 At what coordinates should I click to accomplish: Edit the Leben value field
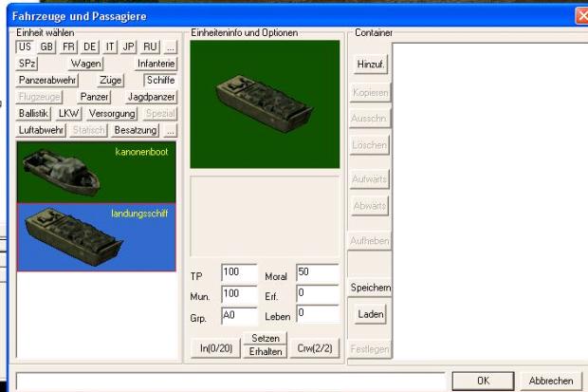(318, 314)
